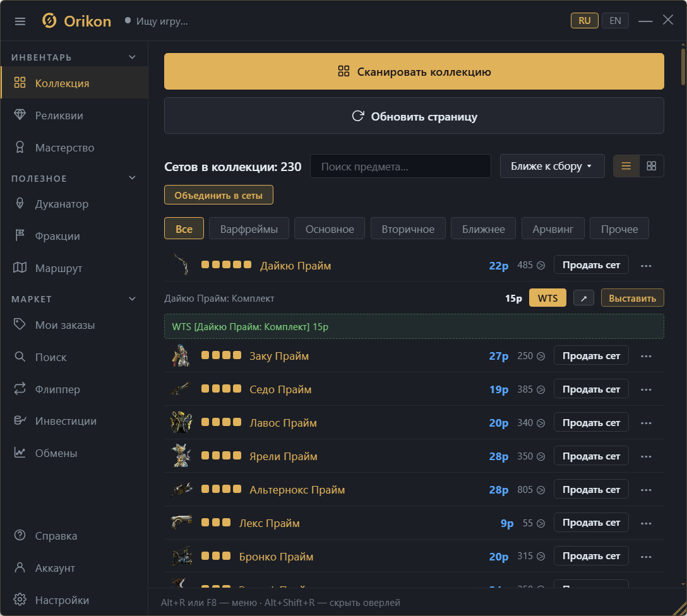The image size is (687, 616).
Task: Open more options for Дайкю Прайм
Action: click(646, 265)
